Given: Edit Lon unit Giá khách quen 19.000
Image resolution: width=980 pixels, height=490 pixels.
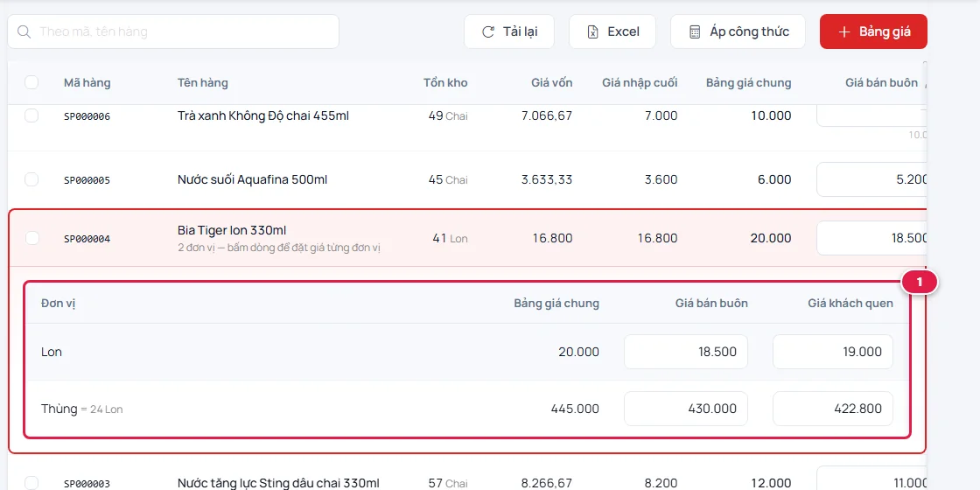Looking at the screenshot, I should click(x=832, y=352).
